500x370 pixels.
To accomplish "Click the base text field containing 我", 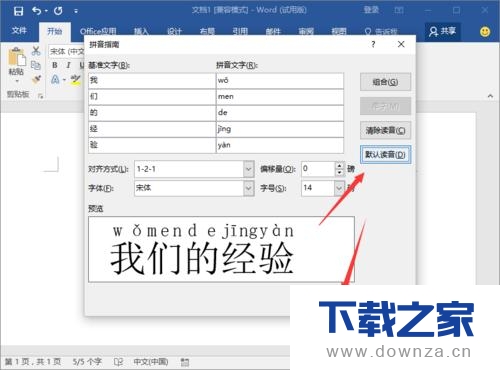I will [152, 81].
